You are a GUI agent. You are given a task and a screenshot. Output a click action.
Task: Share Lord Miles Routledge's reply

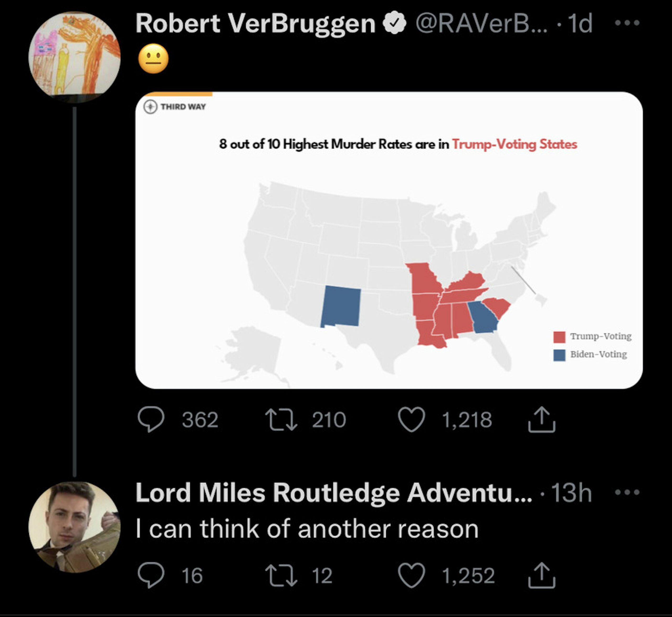[x=542, y=575]
